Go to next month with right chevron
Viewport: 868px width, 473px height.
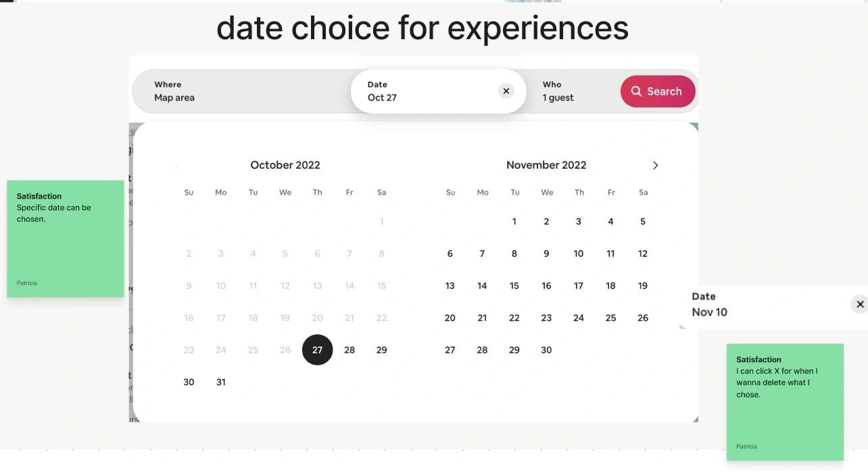click(655, 166)
